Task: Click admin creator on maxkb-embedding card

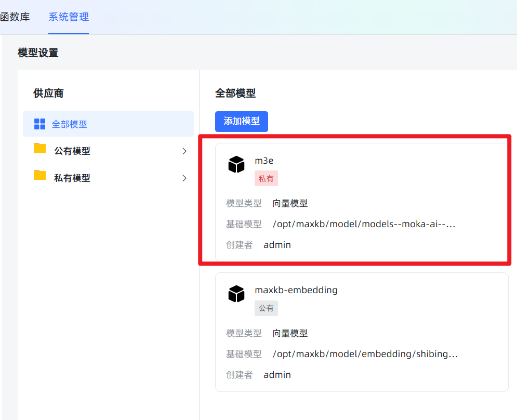Action: 277,375
